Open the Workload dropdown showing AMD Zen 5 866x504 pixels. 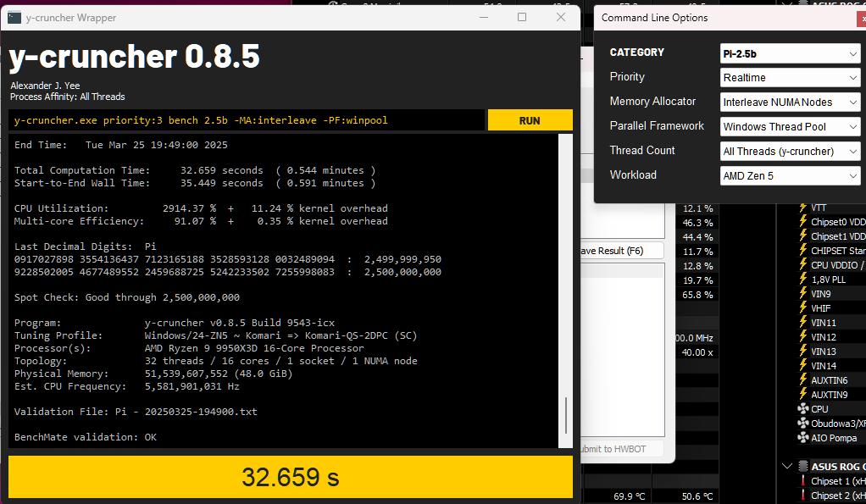(790, 176)
